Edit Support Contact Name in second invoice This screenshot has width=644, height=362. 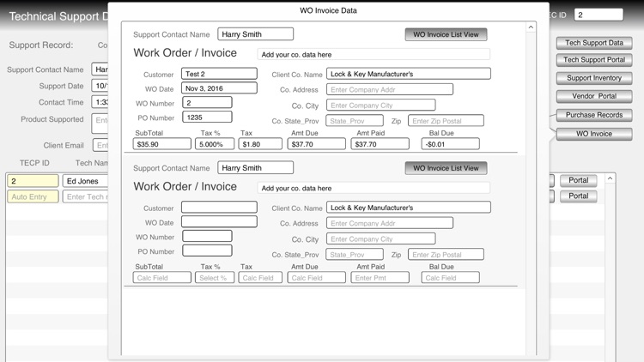[x=256, y=168]
